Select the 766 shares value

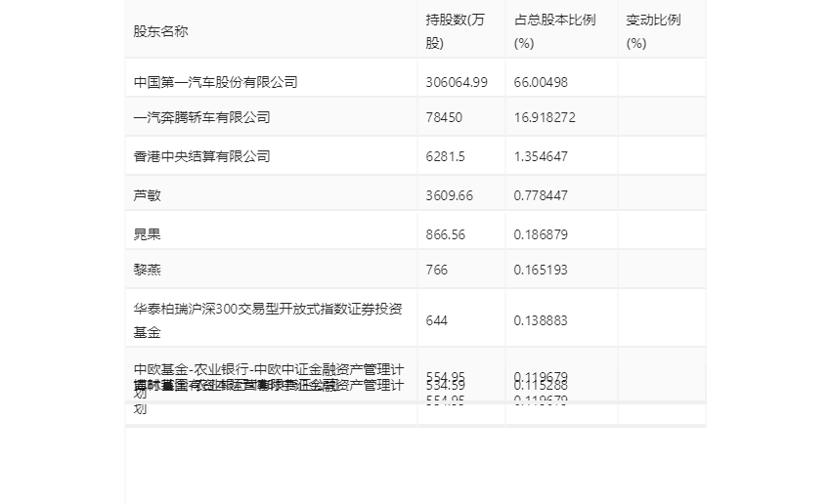436,270
